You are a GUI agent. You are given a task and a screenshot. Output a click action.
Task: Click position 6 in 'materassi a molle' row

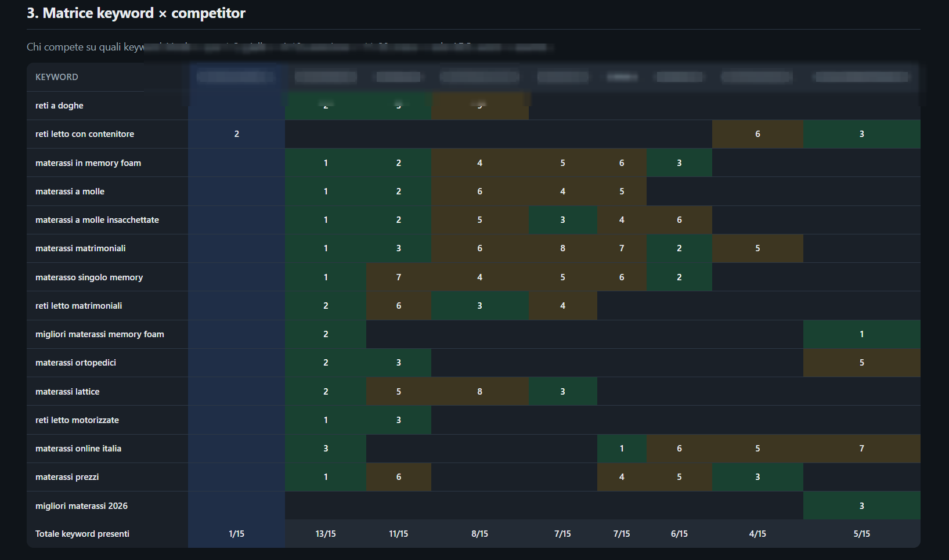coord(480,192)
